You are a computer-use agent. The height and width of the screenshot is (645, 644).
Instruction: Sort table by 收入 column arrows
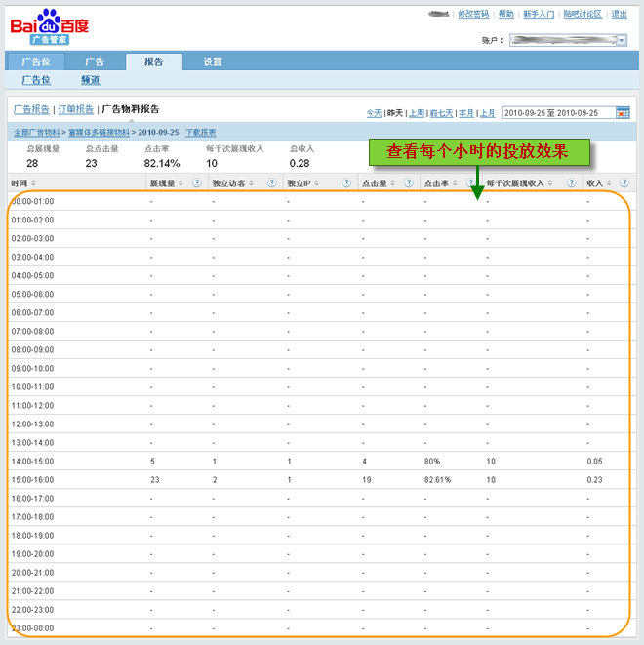(609, 183)
